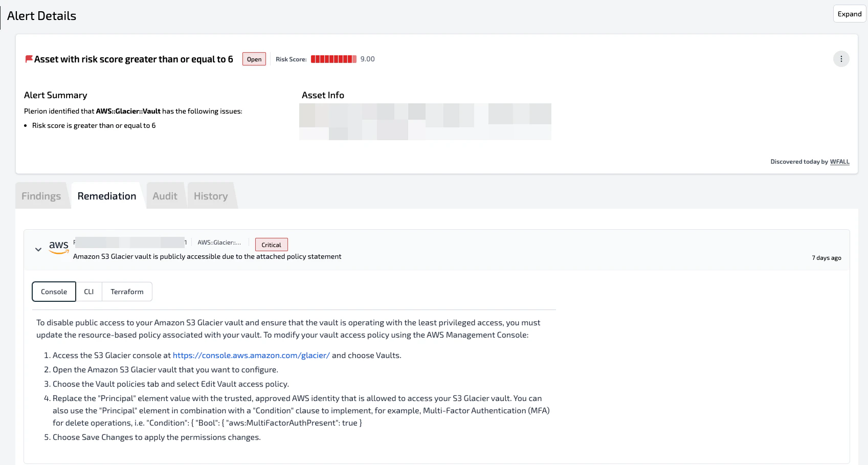This screenshot has height=465, width=868.
Task: Click the Alert Details heading
Action: coord(41,16)
